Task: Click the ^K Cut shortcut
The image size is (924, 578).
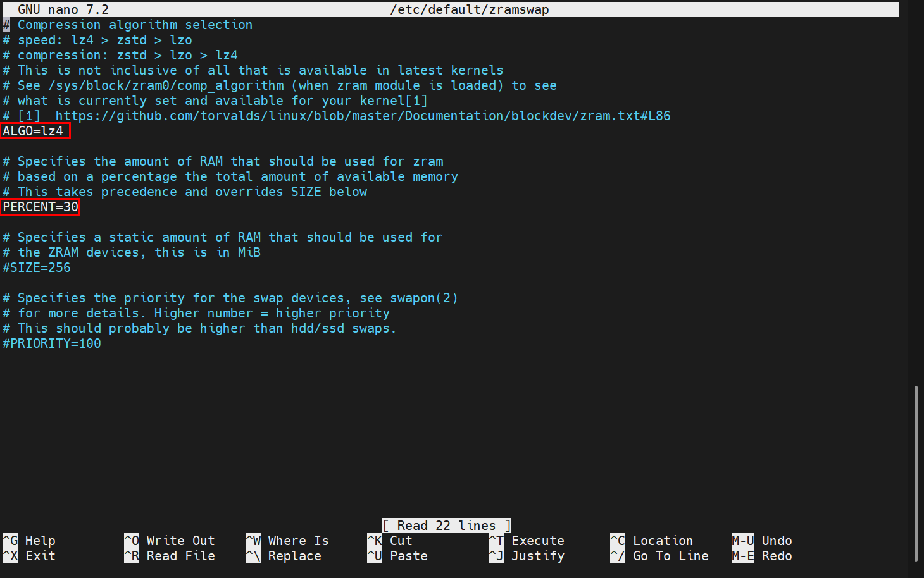Action: (x=390, y=541)
